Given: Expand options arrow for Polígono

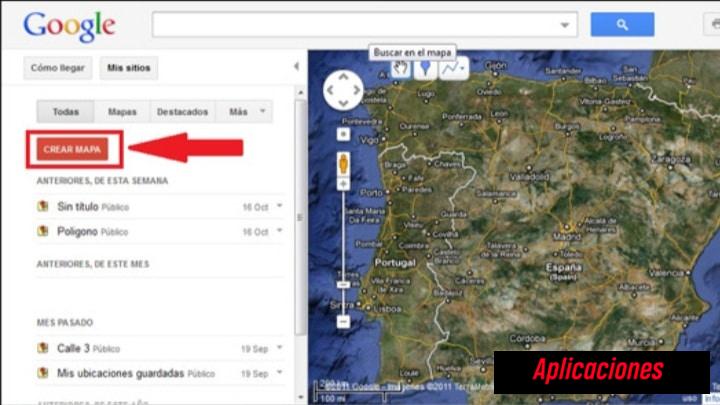Looking at the screenshot, I should pyautogui.click(x=279, y=231).
